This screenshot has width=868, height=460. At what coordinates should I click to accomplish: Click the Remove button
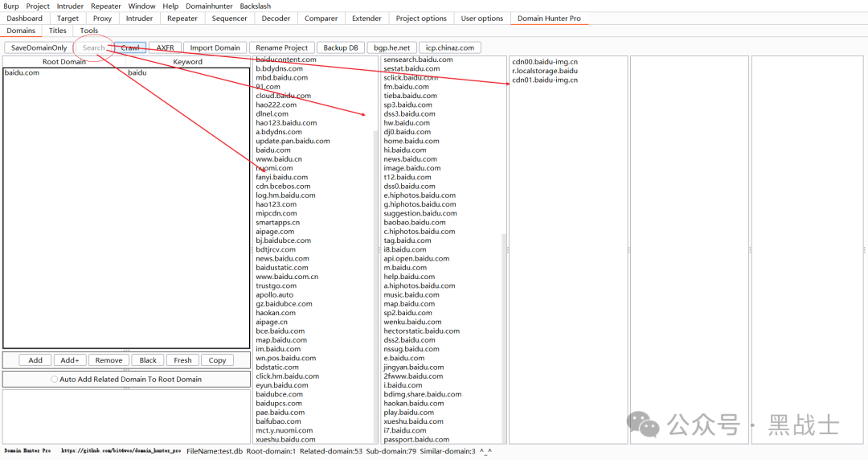click(x=108, y=360)
